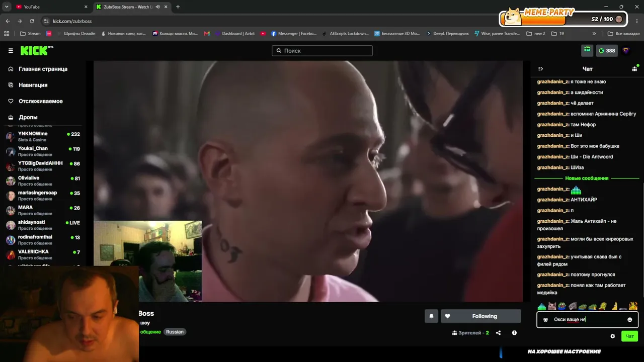This screenshot has height=362, width=644.
Task: Open the Kick hamburger sidebar menu
Action: [11, 51]
